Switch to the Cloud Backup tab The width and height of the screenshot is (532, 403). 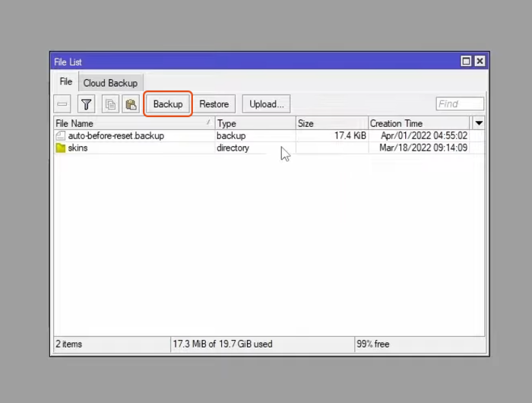point(110,83)
